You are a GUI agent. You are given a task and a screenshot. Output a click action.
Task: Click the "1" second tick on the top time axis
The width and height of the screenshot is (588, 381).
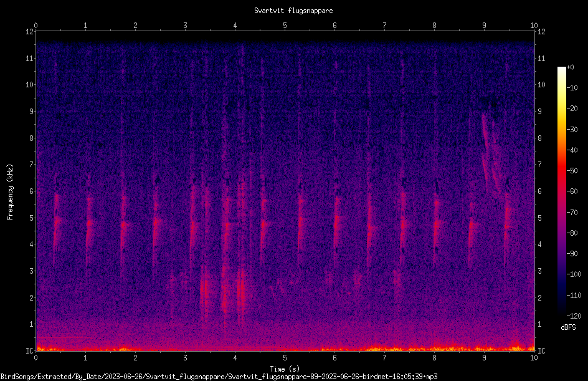click(85, 26)
